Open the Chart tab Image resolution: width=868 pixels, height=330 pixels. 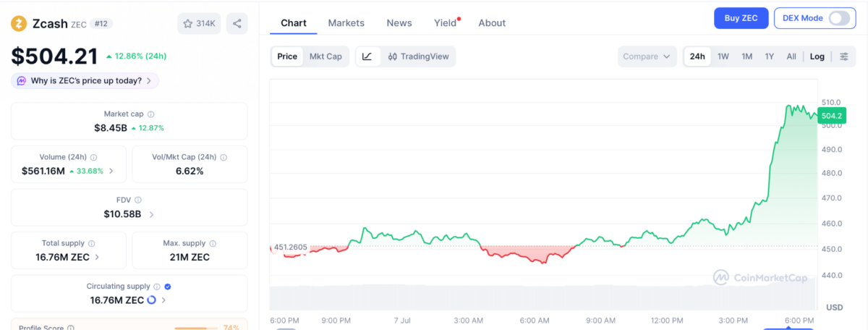click(x=294, y=22)
